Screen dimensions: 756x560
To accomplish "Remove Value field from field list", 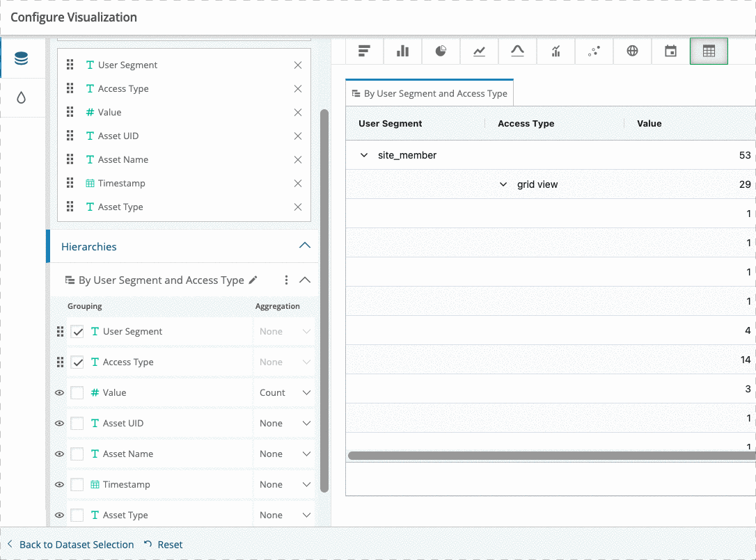I will coord(298,112).
